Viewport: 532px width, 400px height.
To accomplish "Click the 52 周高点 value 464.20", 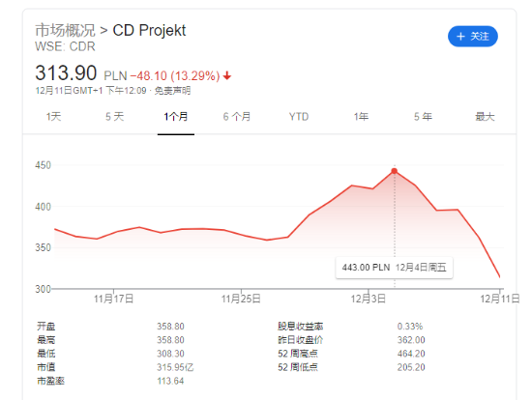I will (x=411, y=354).
